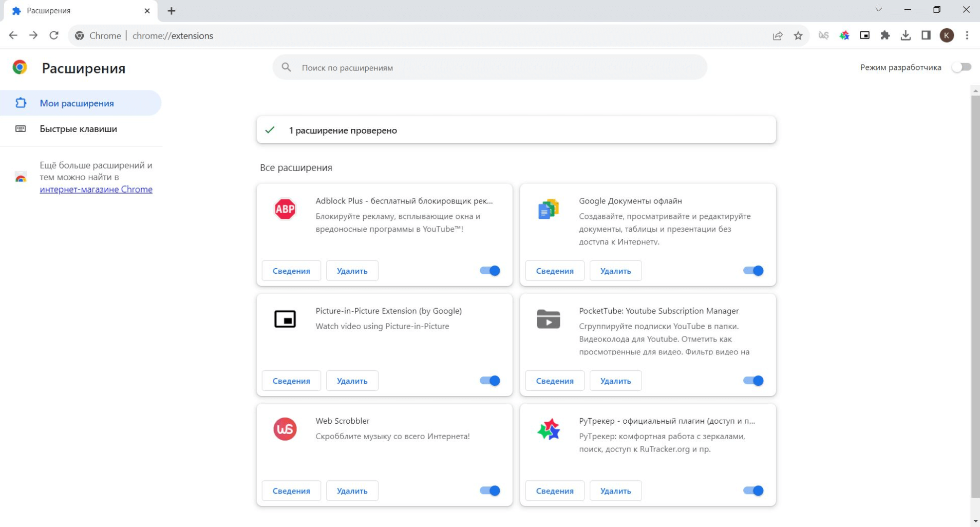Enable the Режим разработчика toggle
Viewport: 980px width, 527px height.
tap(962, 67)
